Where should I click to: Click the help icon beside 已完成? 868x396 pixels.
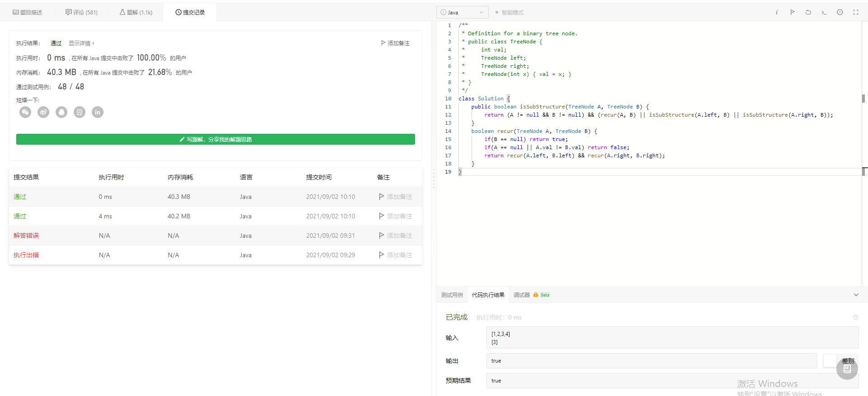(855, 317)
